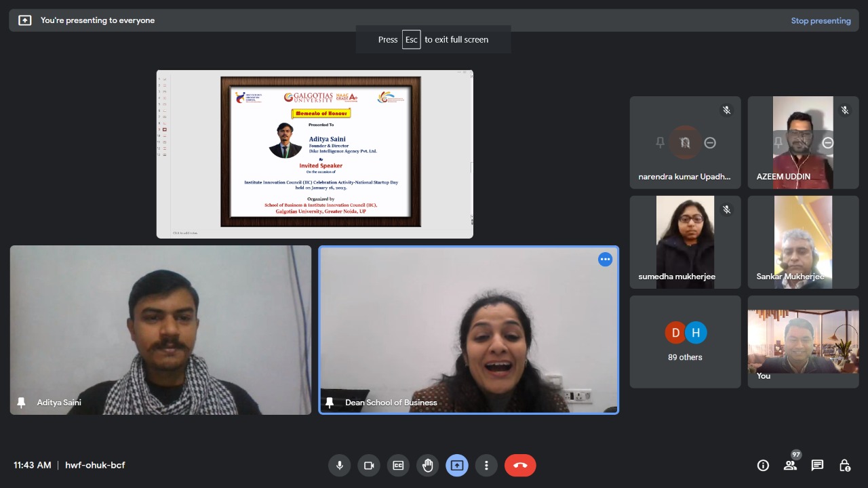Turn on closed captions
The height and width of the screenshot is (488, 868).
(398, 466)
